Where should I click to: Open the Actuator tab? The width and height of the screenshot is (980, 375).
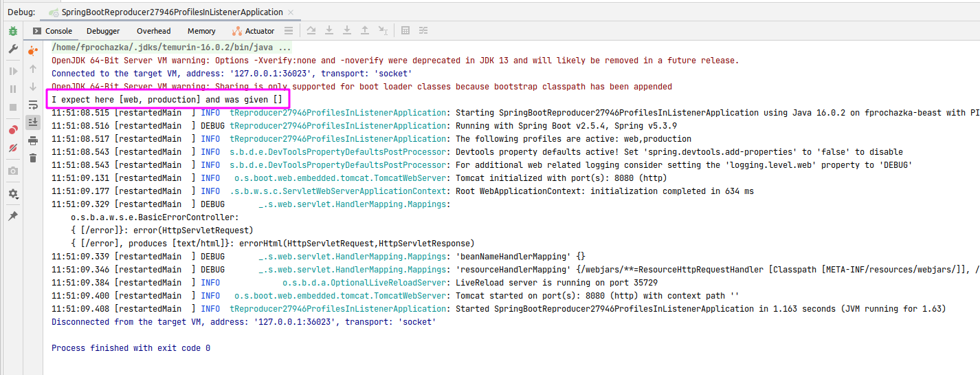(x=253, y=31)
